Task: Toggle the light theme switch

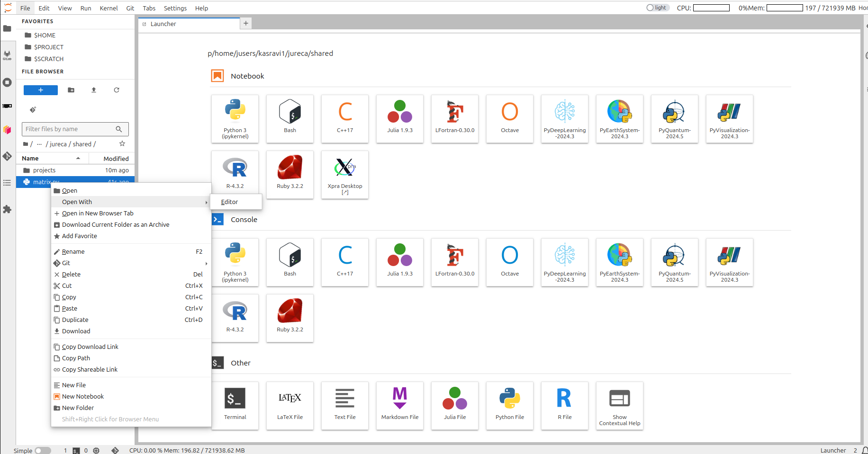Action: point(657,8)
